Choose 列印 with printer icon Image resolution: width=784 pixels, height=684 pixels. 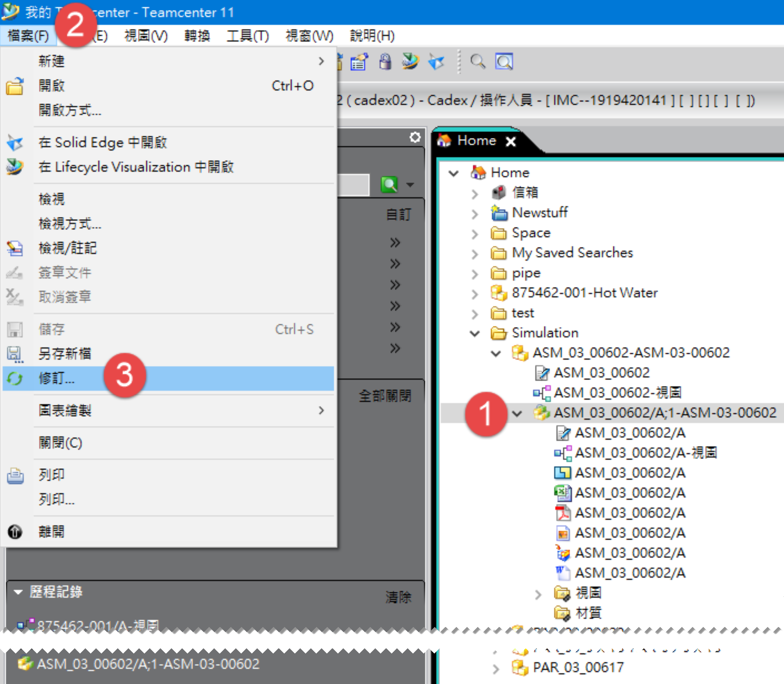[168, 475]
